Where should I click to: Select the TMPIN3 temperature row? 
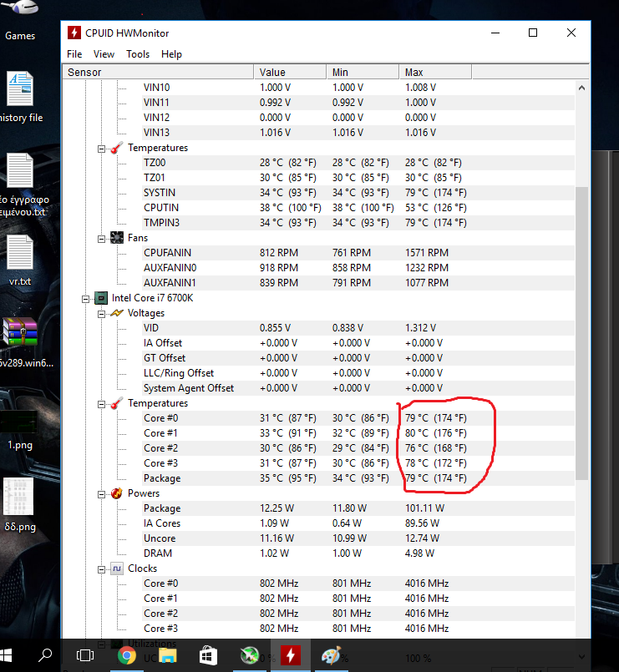[317, 223]
